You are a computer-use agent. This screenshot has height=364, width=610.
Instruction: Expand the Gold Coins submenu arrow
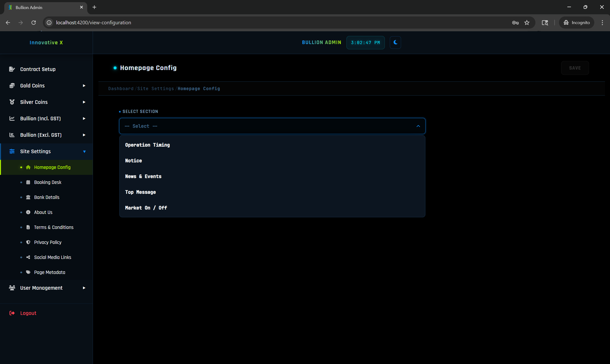coord(84,86)
